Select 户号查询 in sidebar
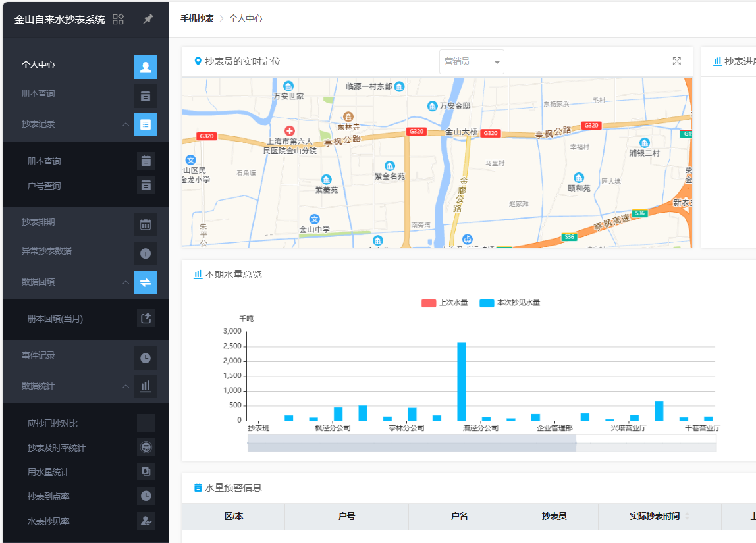756x543 pixels. point(44,186)
